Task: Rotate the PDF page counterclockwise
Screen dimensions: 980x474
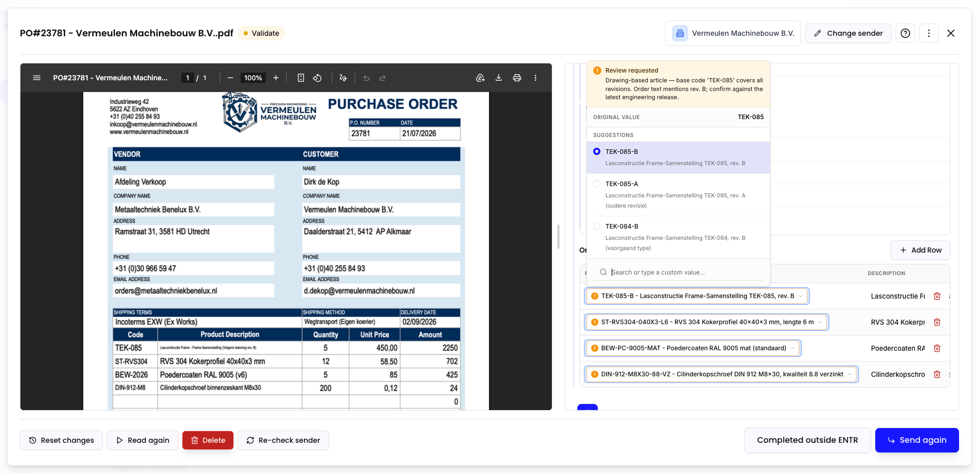Action: point(317,78)
